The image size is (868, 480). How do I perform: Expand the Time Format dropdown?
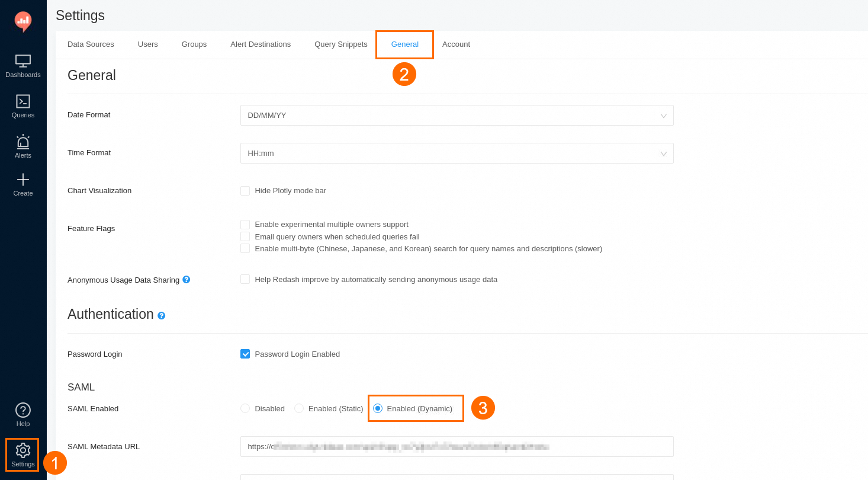tap(456, 153)
